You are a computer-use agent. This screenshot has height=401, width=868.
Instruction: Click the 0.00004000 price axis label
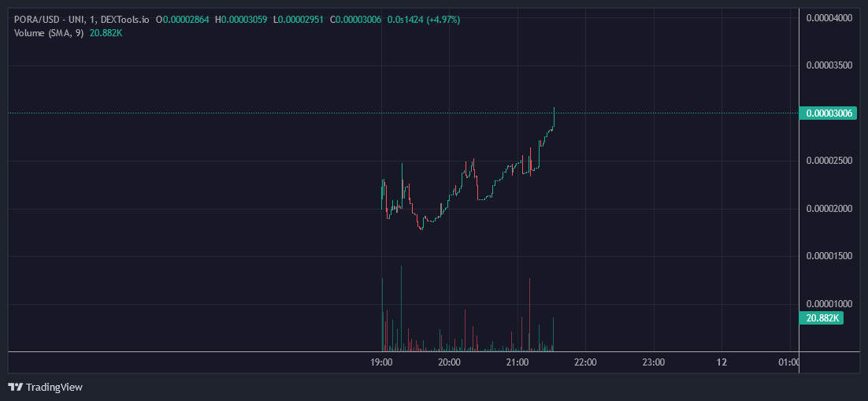point(829,17)
